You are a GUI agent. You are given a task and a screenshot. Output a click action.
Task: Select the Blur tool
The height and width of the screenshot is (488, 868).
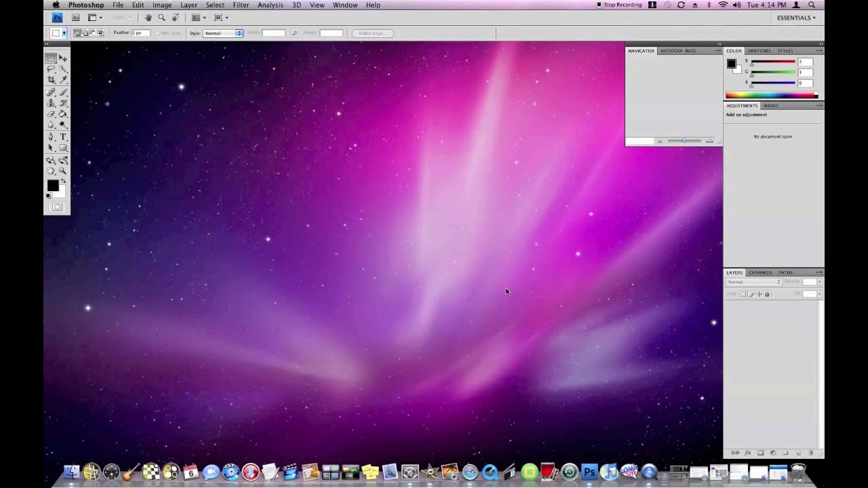[51, 123]
